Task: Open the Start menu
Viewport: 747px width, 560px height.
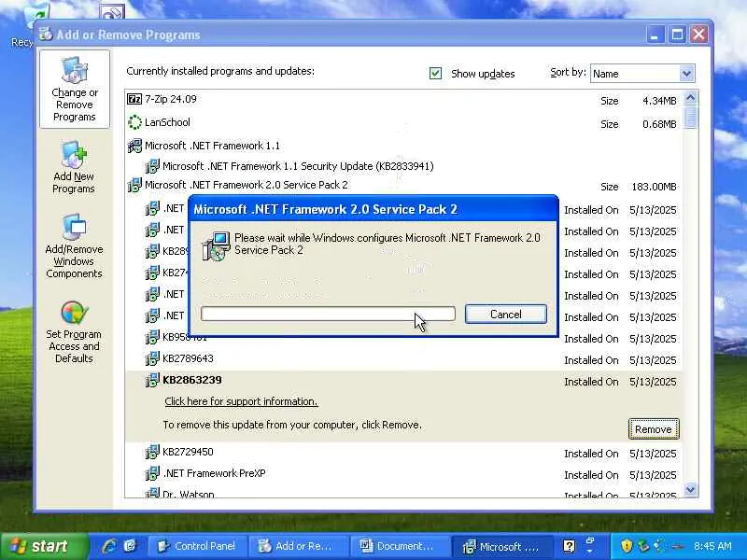Action: 45,546
